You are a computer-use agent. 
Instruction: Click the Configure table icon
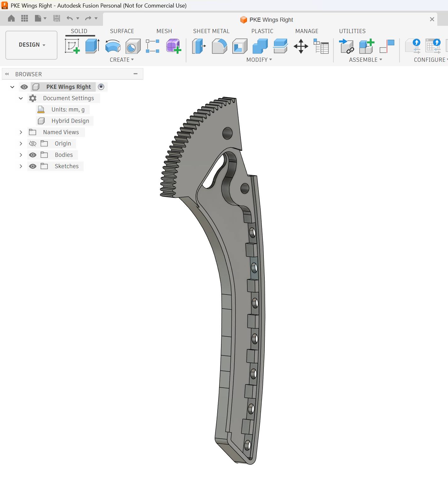(x=433, y=46)
